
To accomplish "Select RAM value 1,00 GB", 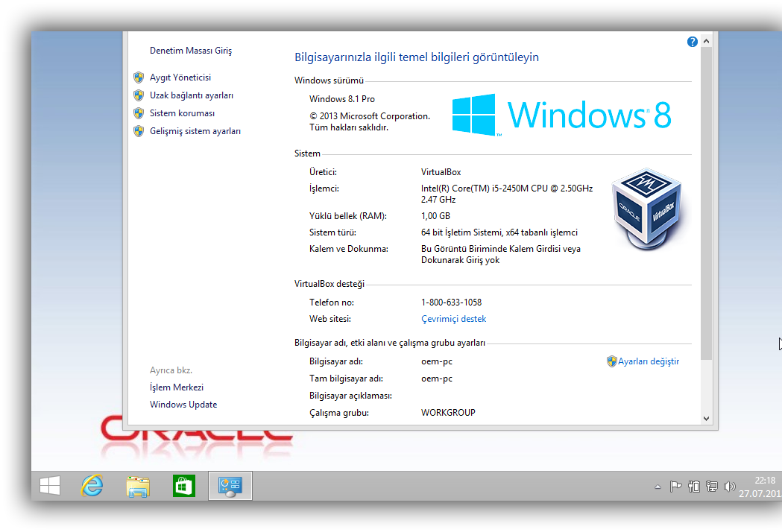I will click(x=435, y=216).
